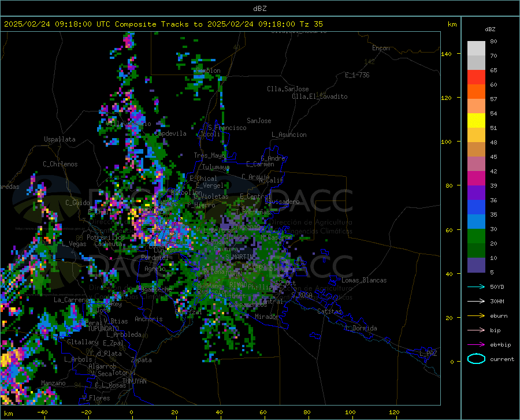
Task: Click the yellow eburn arrow in legend
Action: [x=476, y=315]
